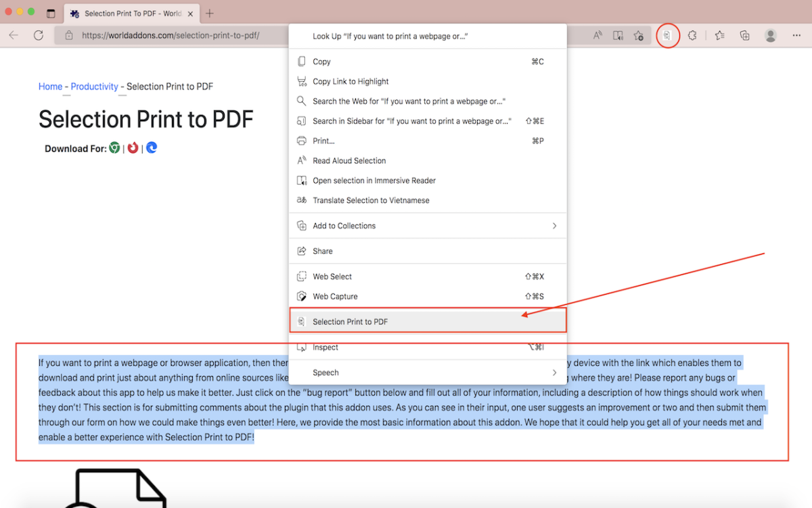Choose Web Capture from context menu
The height and width of the screenshot is (508, 812).
(335, 297)
